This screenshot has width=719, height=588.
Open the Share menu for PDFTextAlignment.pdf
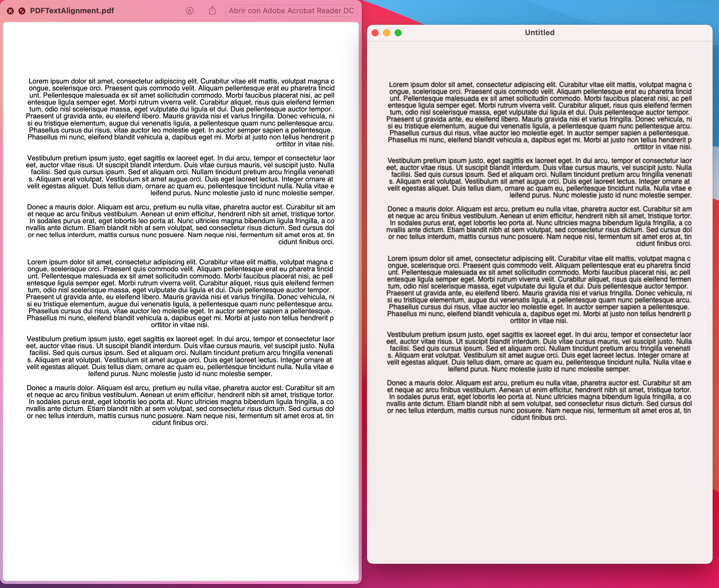coord(213,10)
